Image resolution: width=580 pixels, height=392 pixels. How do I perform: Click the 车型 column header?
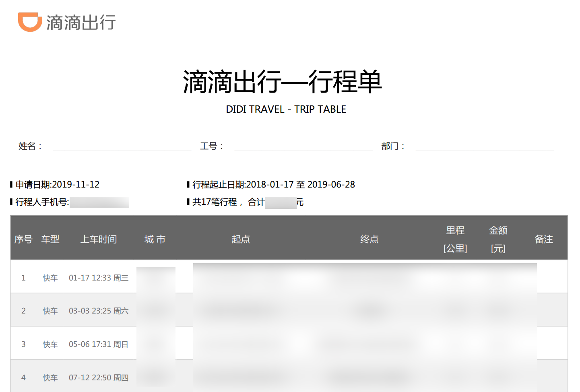[x=50, y=239]
